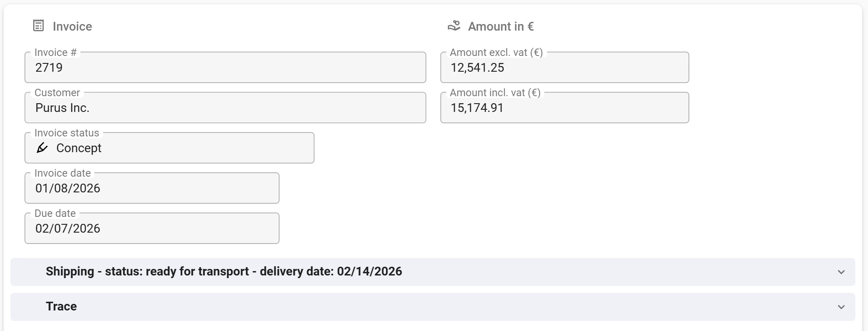This screenshot has width=868, height=331.
Task: Click the pen icon beside Concept status
Action: click(42, 148)
